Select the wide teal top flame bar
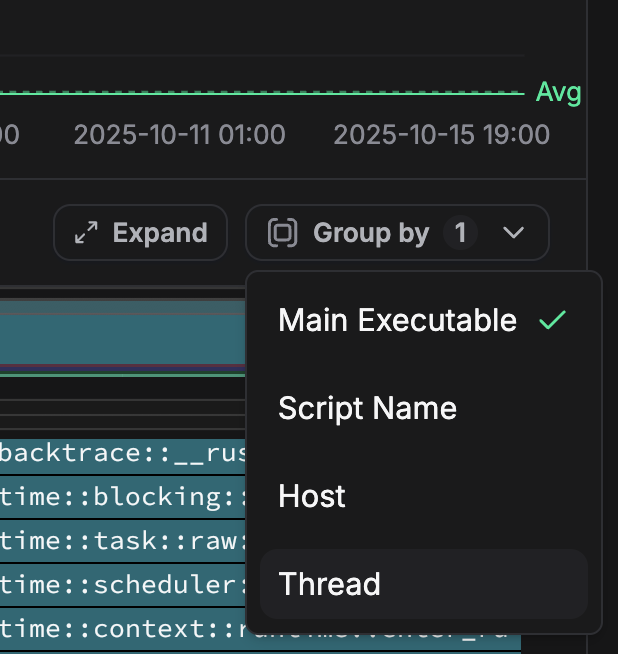 tap(122, 338)
